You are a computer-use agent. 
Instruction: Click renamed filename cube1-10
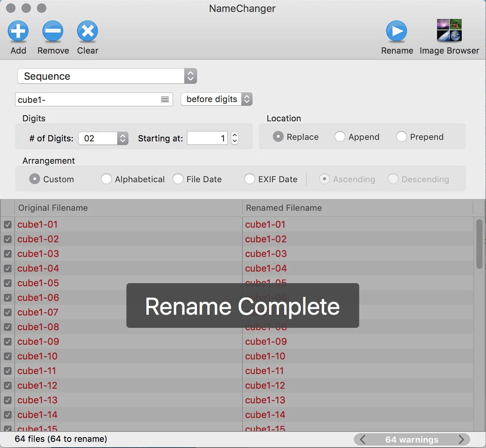tap(265, 356)
